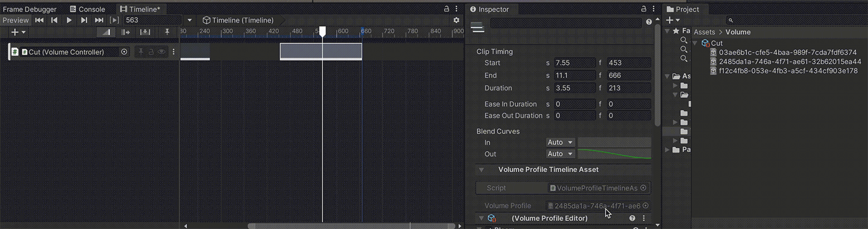Toggle Preview mode in Timeline

15,20
